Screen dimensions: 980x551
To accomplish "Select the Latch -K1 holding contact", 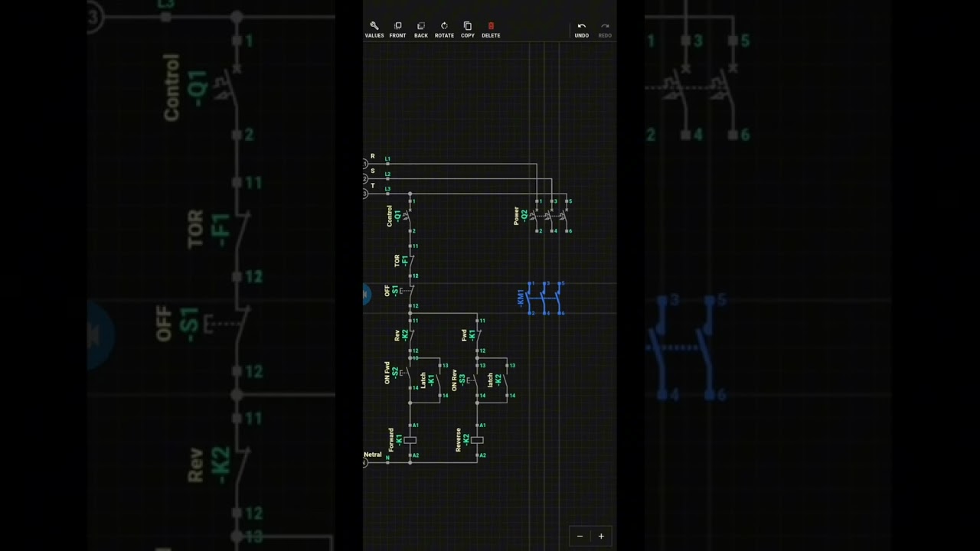I will click(439, 380).
